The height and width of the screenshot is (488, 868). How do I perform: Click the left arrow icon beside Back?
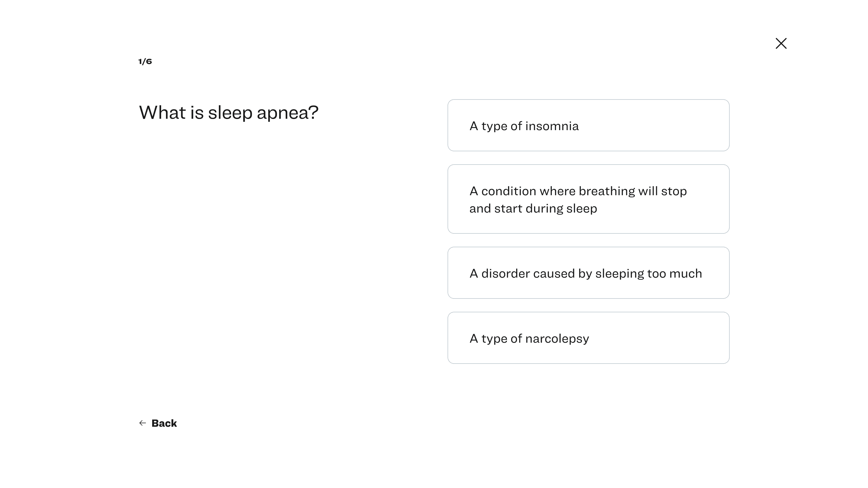(x=142, y=423)
